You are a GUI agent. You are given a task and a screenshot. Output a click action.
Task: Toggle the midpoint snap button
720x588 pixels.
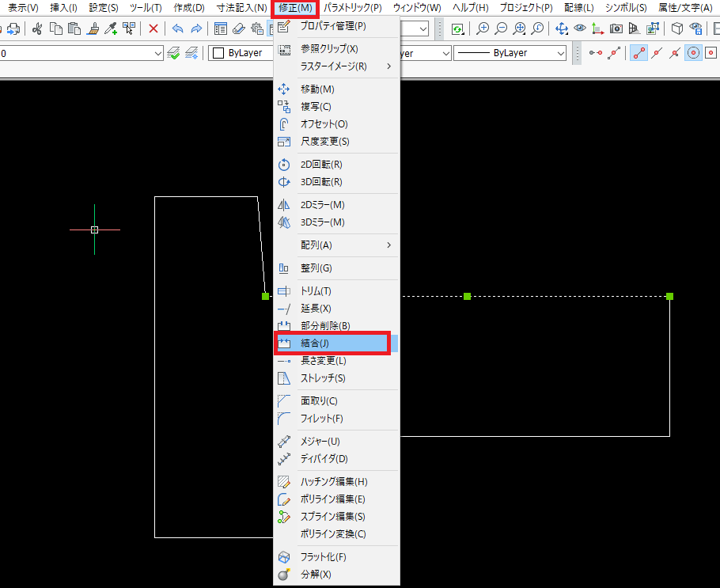coord(657,53)
